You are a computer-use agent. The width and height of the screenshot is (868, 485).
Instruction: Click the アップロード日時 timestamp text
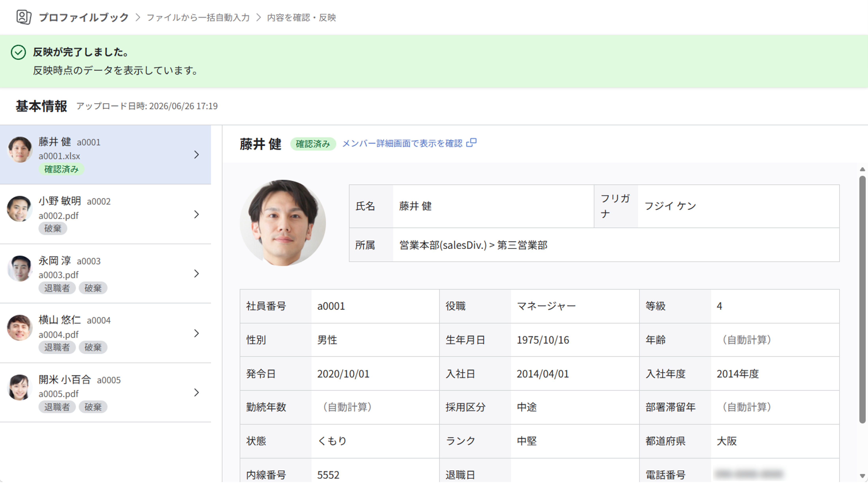pos(147,106)
